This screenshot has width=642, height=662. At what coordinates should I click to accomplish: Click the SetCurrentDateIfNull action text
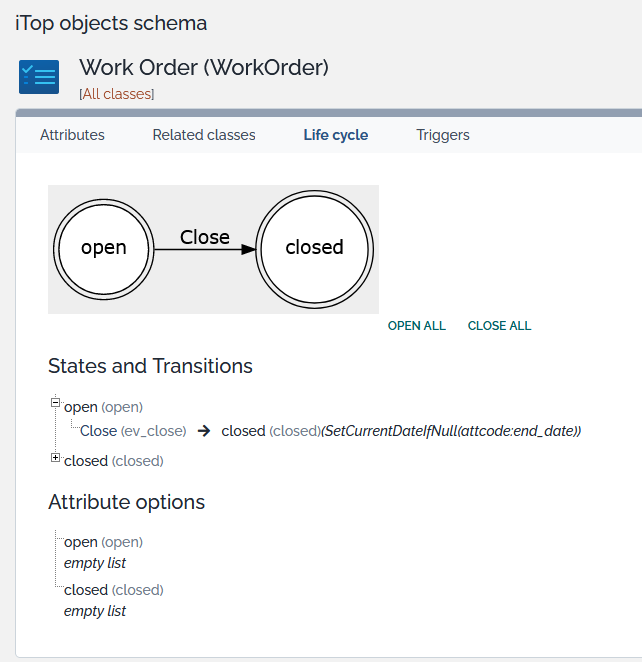(x=451, y=431)
